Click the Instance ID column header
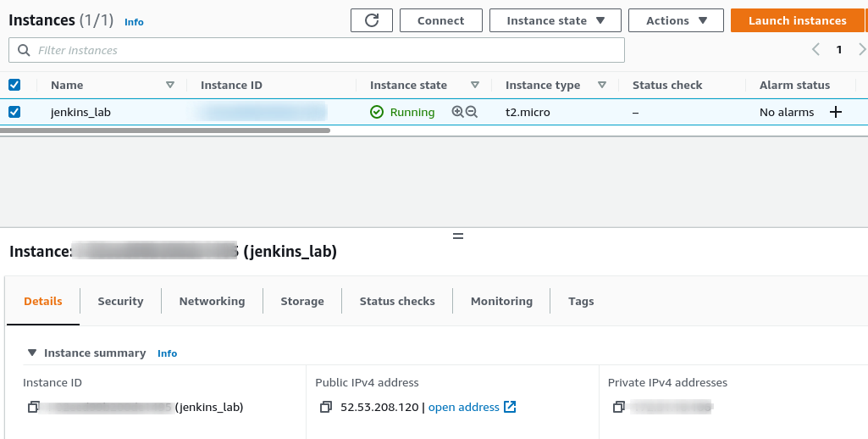868x439 pixels. (231, 85)
